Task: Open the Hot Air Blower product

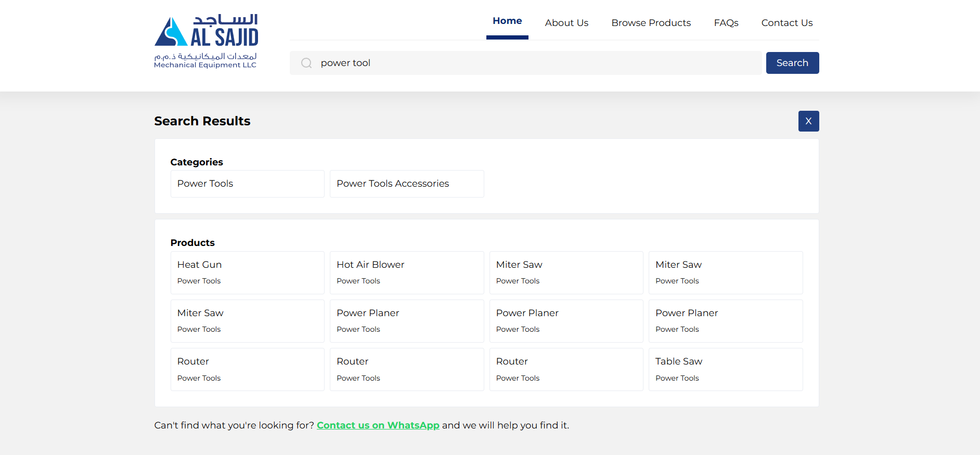Action: coord(406,272)
